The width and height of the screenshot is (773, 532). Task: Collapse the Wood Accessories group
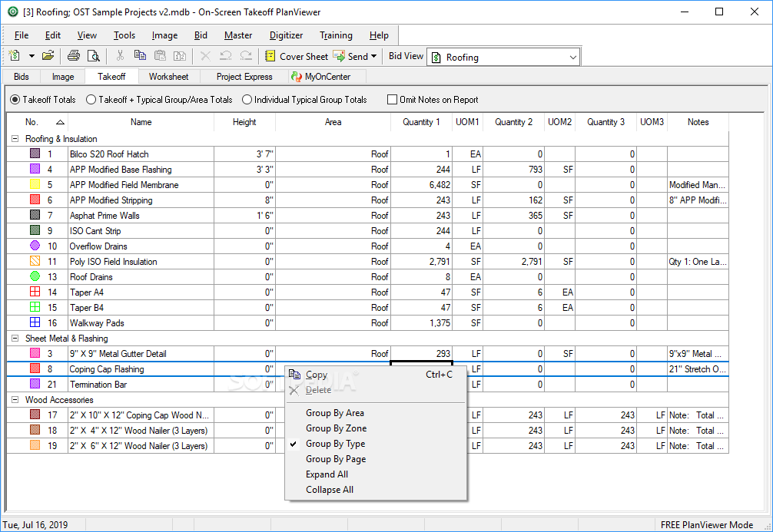15,400
